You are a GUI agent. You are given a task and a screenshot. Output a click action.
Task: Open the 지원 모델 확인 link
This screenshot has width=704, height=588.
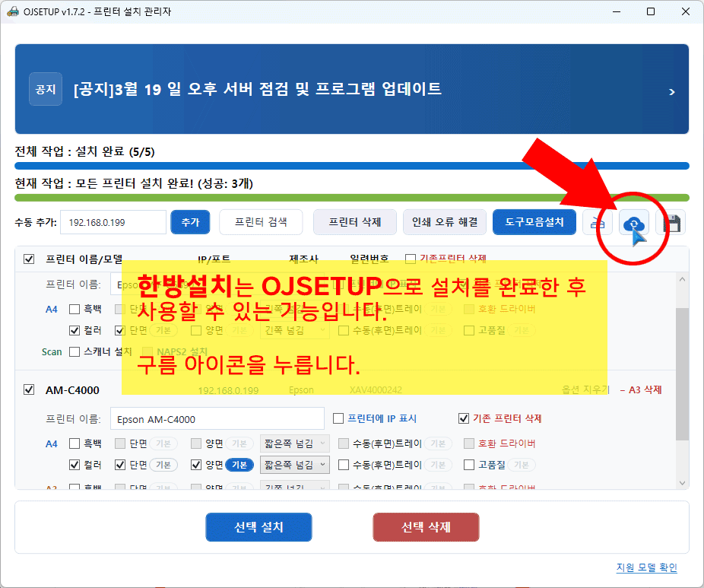[x=646, y=567]
